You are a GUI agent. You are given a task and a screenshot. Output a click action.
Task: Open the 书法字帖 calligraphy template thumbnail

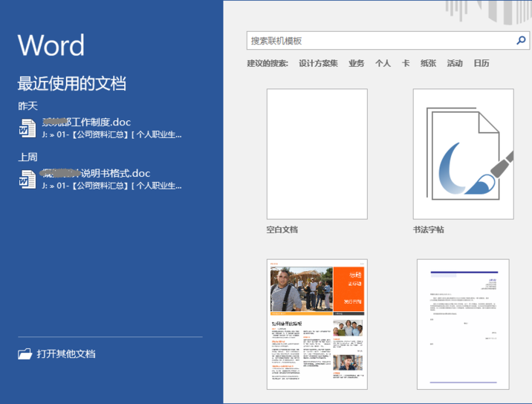[x=463, y=154]
